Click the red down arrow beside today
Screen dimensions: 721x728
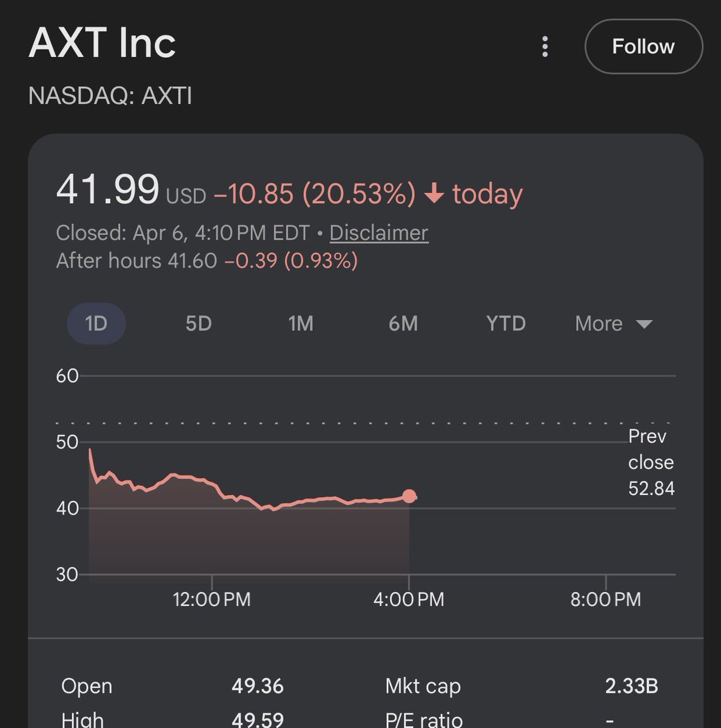click(434, 194)
